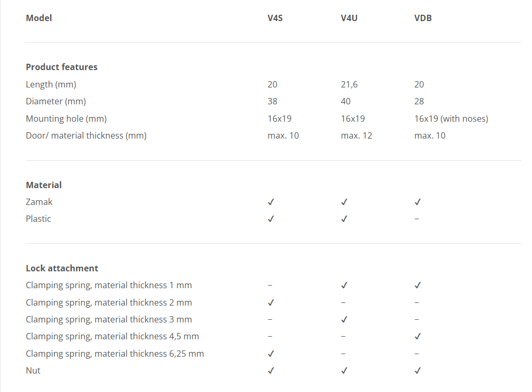Click the Zamak checkmark for V4S
Screen dimensions: 532x392
(271, 202)
